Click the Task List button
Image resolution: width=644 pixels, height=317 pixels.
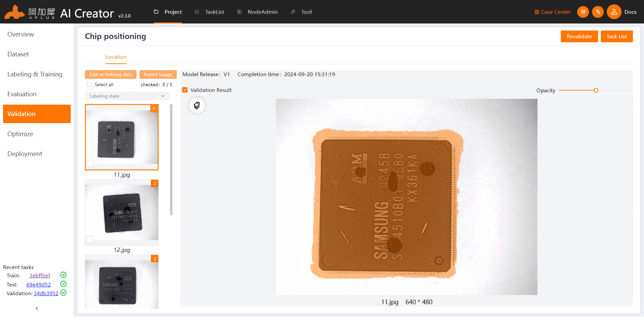[x=616, y=36]
